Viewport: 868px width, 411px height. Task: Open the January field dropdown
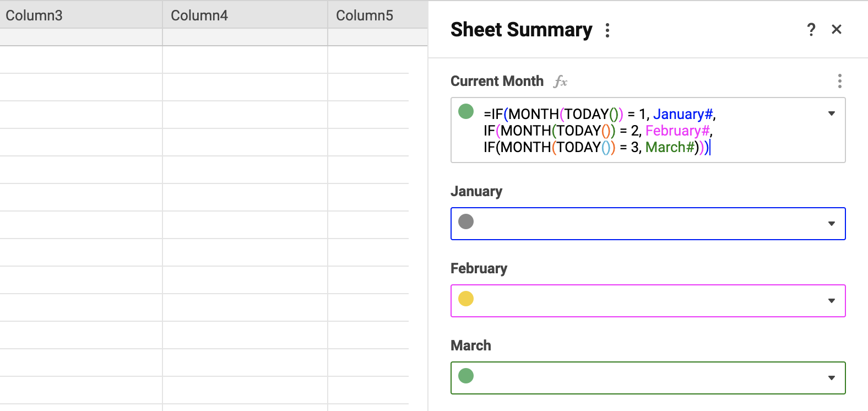(x=832, y=224)
